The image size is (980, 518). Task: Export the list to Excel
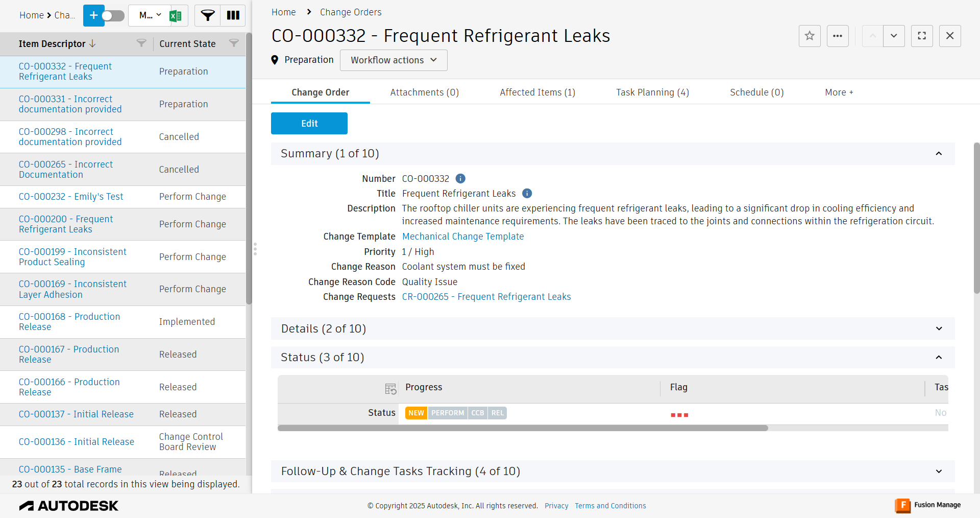click(176, 16)
